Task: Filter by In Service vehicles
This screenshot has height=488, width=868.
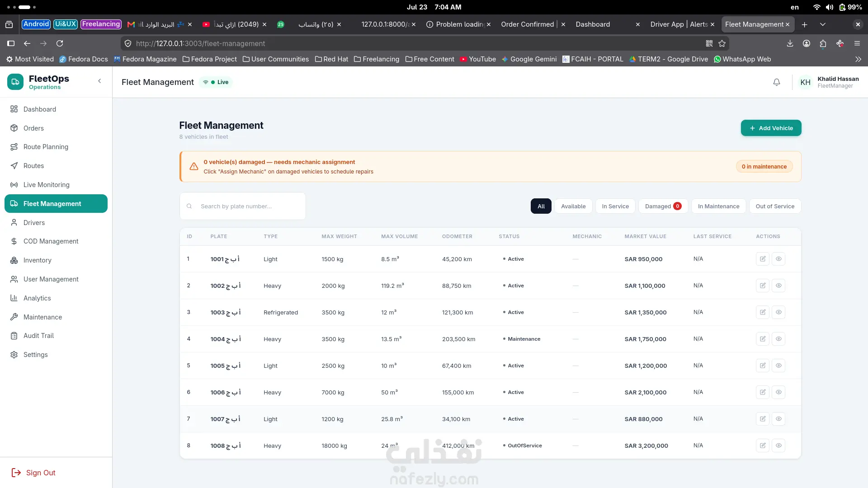Action: tap(615, 206)
